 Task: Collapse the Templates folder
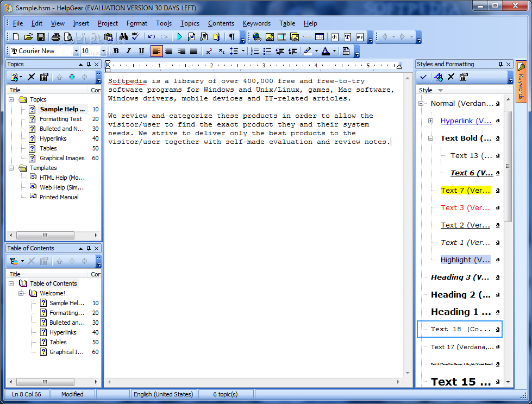11,168
